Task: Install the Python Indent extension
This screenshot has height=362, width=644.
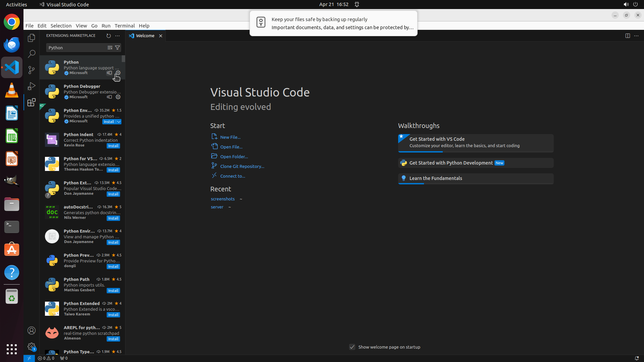Action: (113, 146)
